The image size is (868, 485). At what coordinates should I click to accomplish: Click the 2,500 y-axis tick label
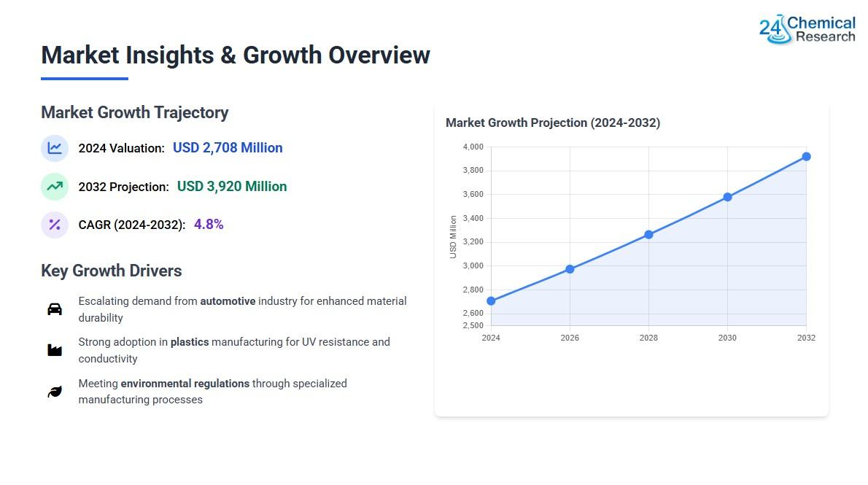[473, 325]
